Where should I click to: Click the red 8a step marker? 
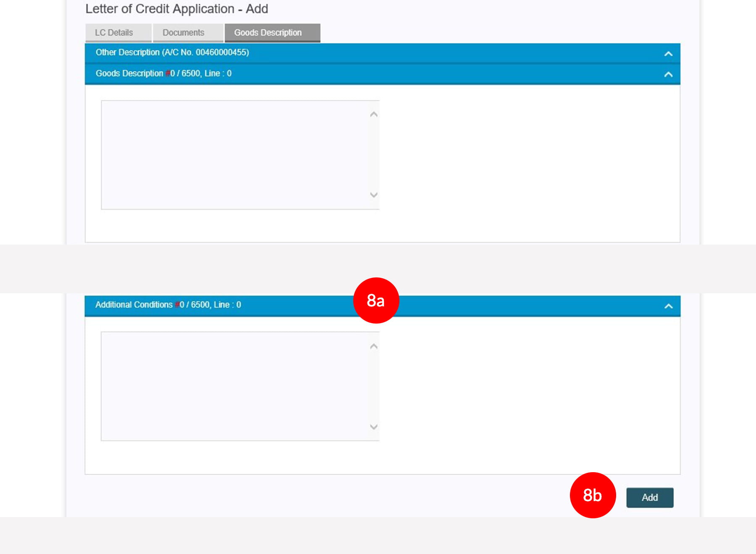pyautogui.click(x=376, y=301)
